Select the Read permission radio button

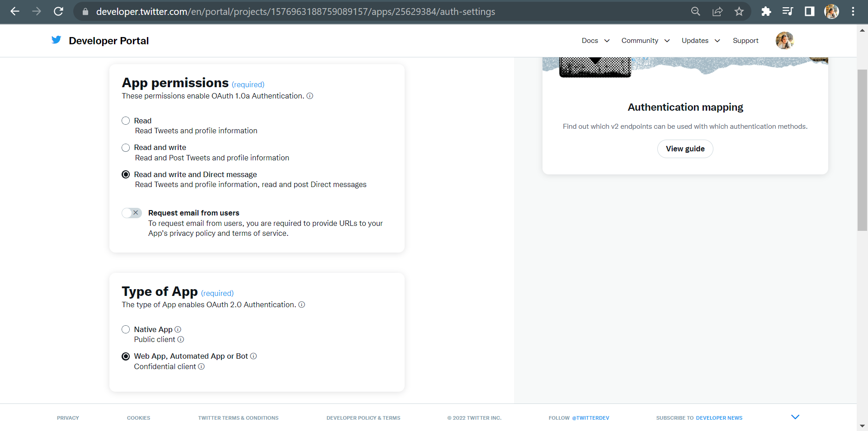(x=126, y=121)
